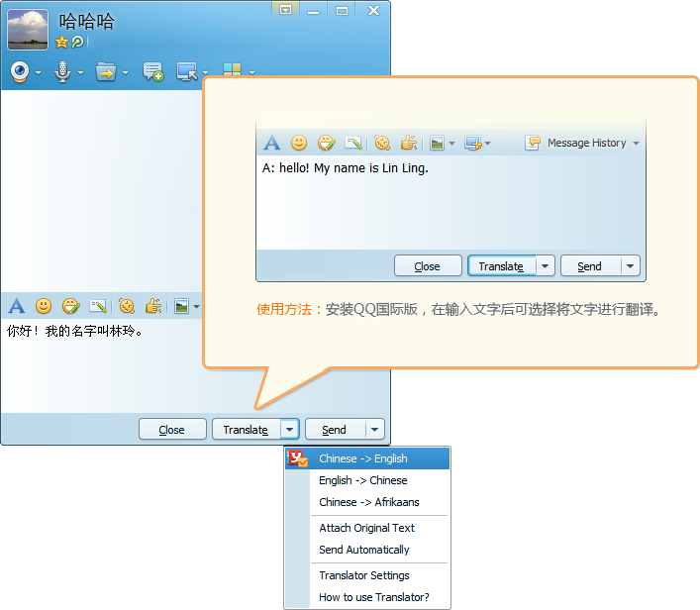Click the font 'A' icon above the Chinese text
This screenshot has height=610, width=700.
pos(16,306)
